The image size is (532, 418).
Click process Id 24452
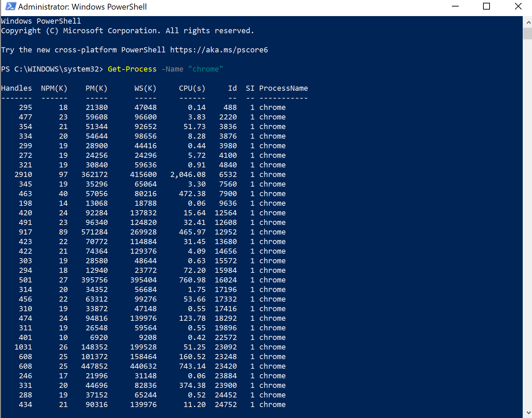coord(226,395)
